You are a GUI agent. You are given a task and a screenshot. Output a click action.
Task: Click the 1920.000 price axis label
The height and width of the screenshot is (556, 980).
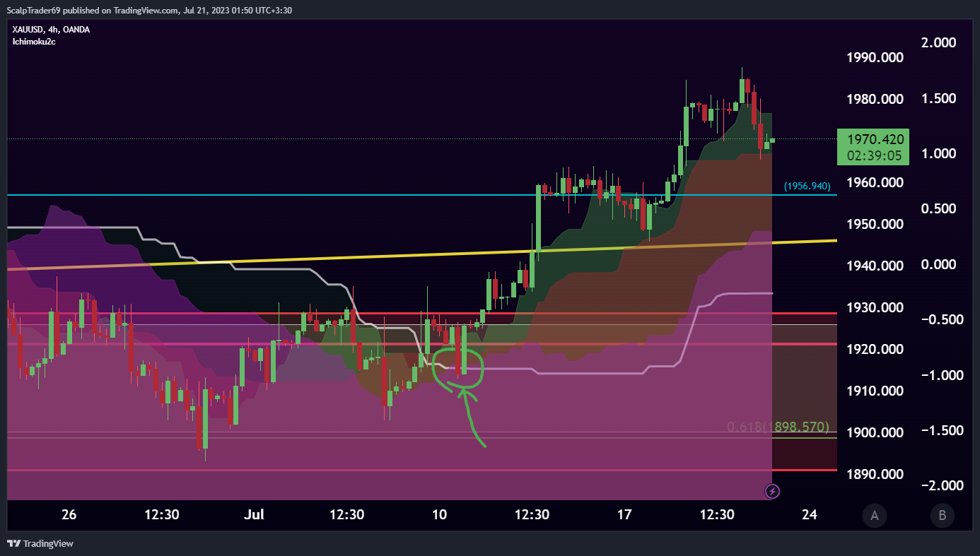point(875,349)
